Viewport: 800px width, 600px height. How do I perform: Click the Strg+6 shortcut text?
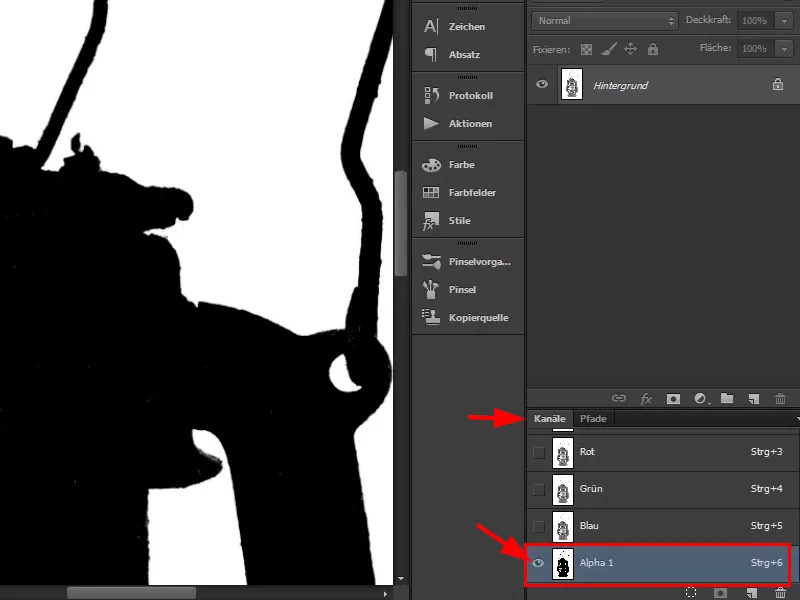tap(766, 563)
